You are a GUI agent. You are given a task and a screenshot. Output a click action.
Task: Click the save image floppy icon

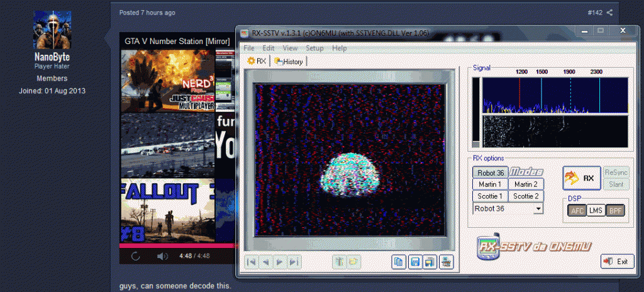(x=415, y=262)
